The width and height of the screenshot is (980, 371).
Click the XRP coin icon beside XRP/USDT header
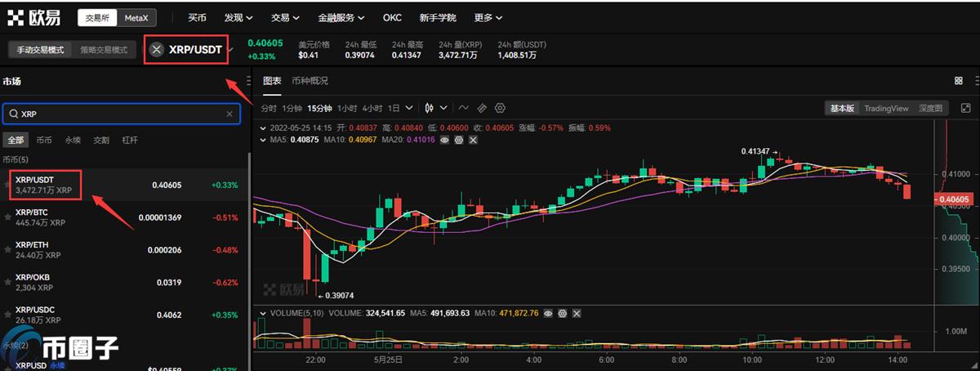coord(158,50)
